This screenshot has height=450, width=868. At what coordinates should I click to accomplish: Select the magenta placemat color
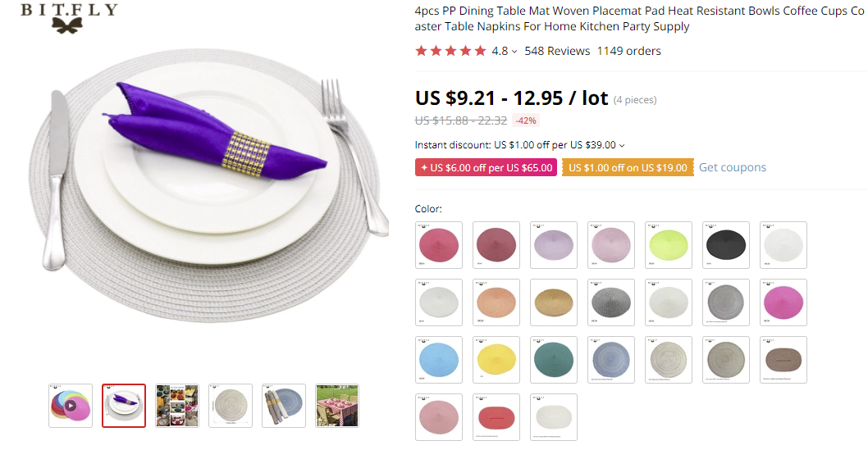(x=783, y=302)
